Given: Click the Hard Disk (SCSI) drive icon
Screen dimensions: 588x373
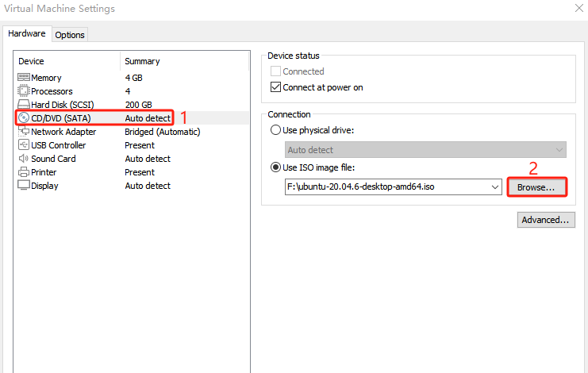Looking at the screenshot, I should [24, 104].
